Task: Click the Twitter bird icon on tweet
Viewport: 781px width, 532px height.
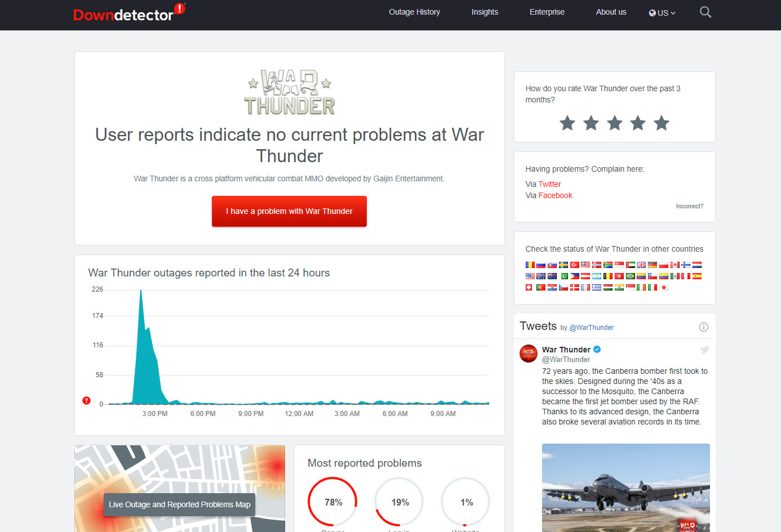Action: (704, 350)
